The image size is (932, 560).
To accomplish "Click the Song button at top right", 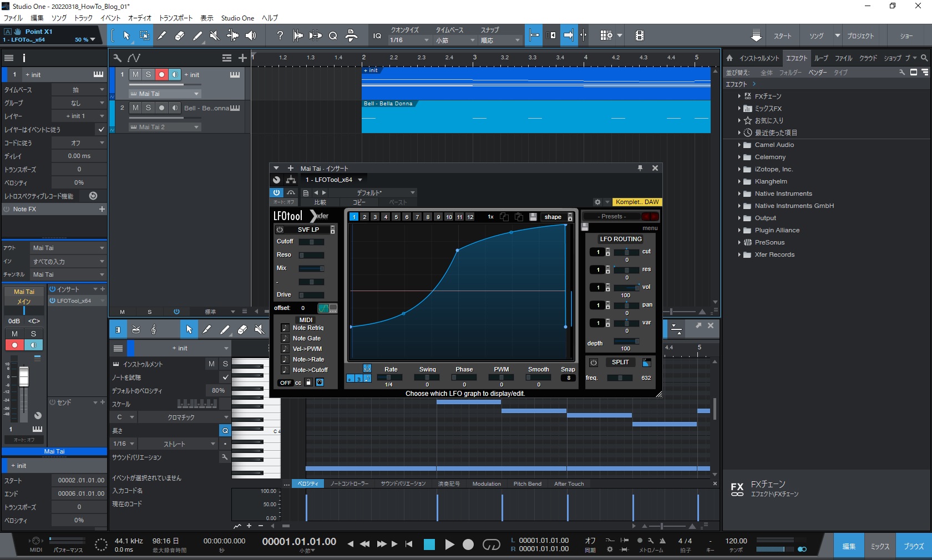I will (816, 35).
